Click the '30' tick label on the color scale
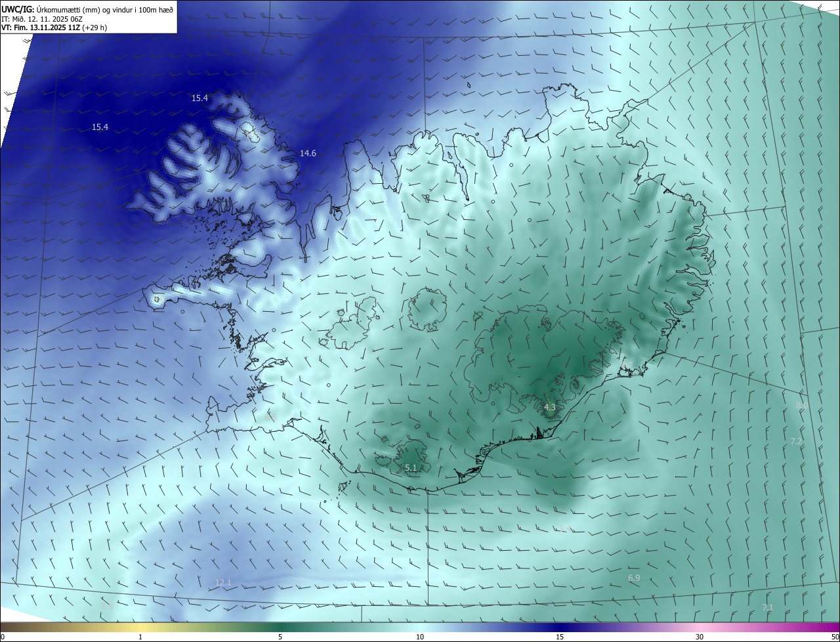The height and width of the screenshot is (642, 840). (700, 637)
